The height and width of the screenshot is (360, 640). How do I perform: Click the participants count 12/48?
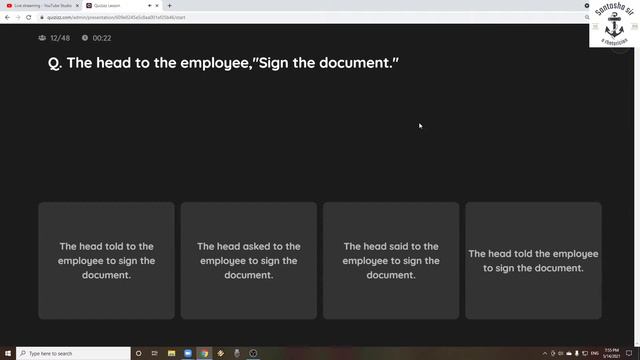click(x=54, y=38)
